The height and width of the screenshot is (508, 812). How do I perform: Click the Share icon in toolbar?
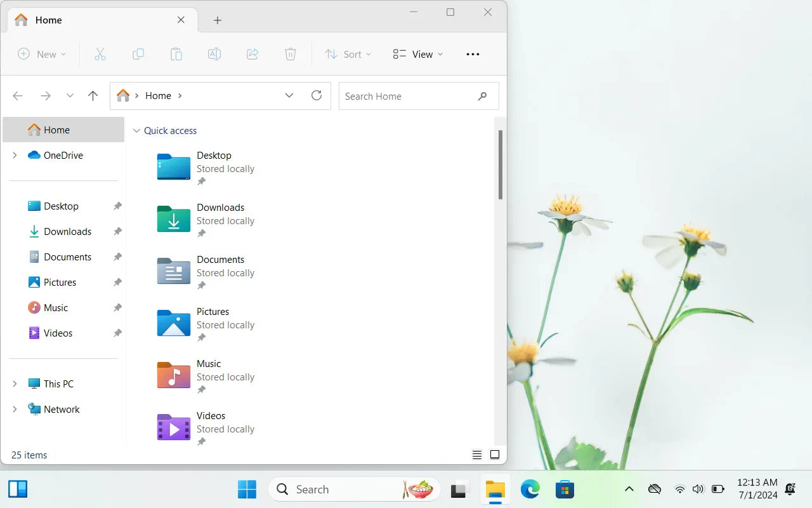(252, 54)
